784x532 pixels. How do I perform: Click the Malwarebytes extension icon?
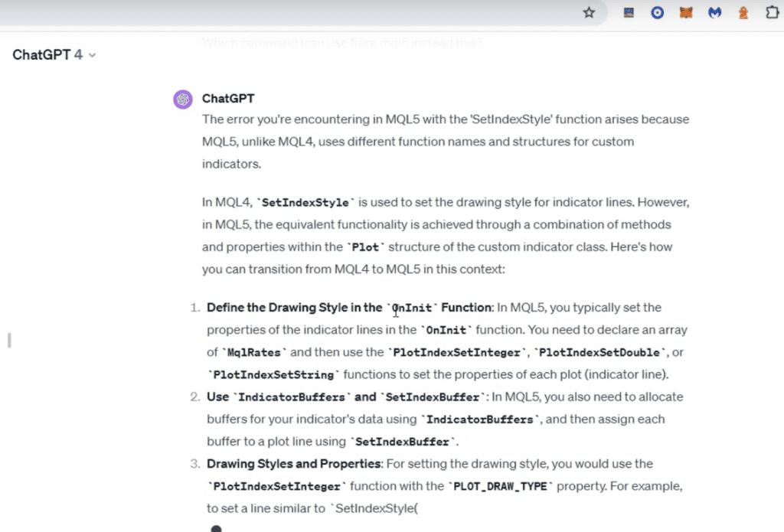[714, 13]
